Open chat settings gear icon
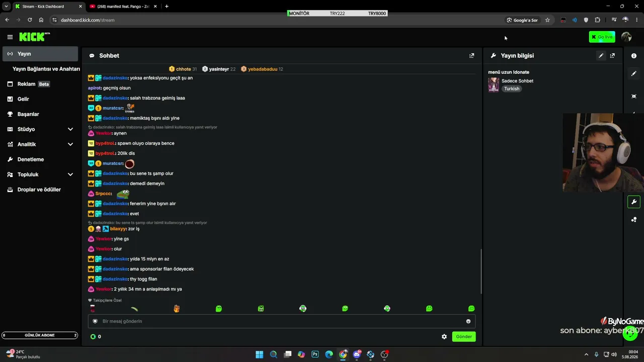The image size is (644, 362). pyautogui.click(x=444, y=337)
